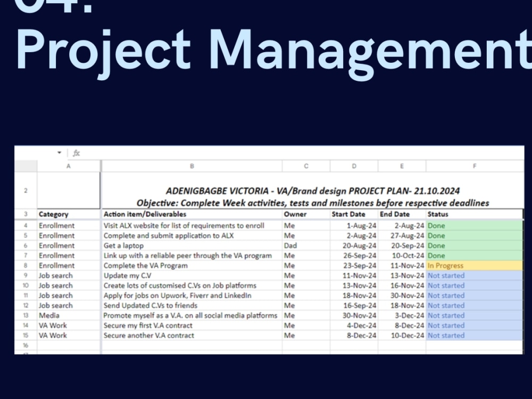Select column C header
532x399 pixels.
coord(306,166)
